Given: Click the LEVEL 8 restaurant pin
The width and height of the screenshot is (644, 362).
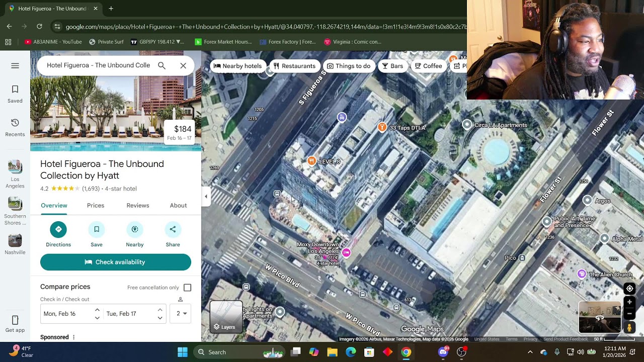Looking at the screenshot, I should [312, 161].
